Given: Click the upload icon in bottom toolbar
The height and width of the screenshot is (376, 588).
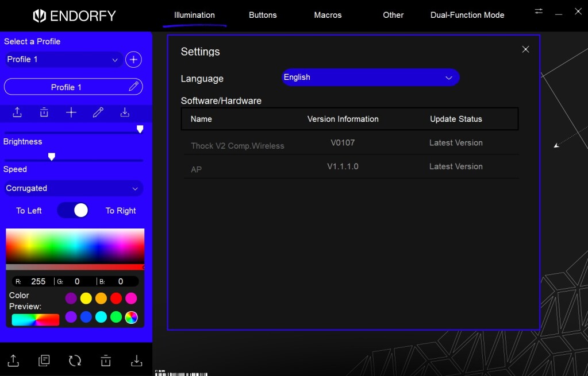Looking at the screenshot, I should (x=13, y=361).
